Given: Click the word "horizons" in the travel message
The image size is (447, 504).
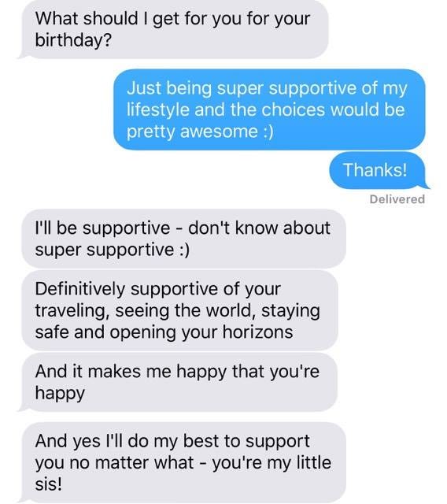Looking at the screenshot, I should click(258, 332).
